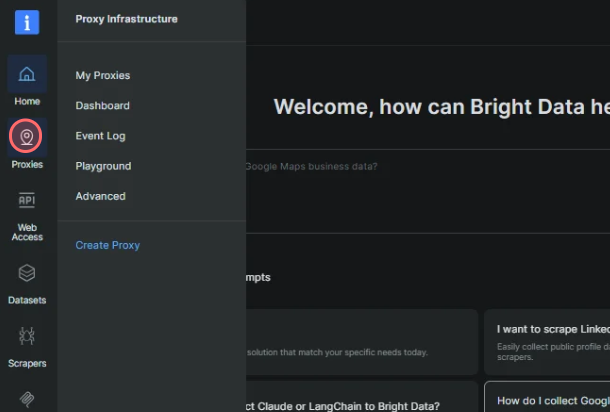Click the Welcome Bright Data headline
610x412 pixels.
click(442, 107)
